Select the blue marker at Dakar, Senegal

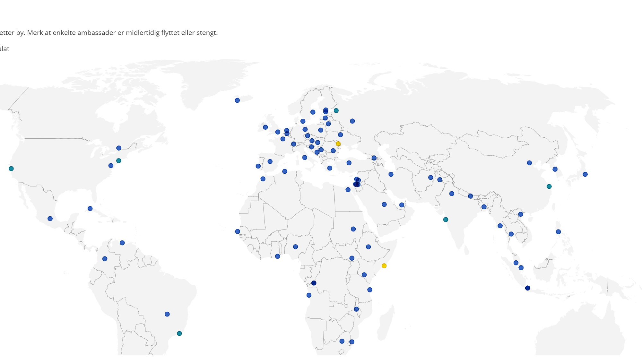tap(238, 231)
